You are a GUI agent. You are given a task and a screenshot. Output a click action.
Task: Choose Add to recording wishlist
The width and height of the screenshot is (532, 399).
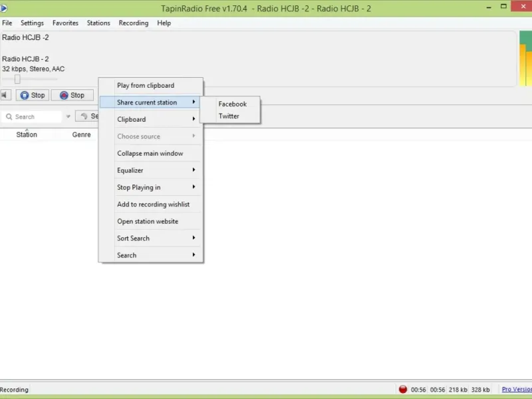click(151, 204)
